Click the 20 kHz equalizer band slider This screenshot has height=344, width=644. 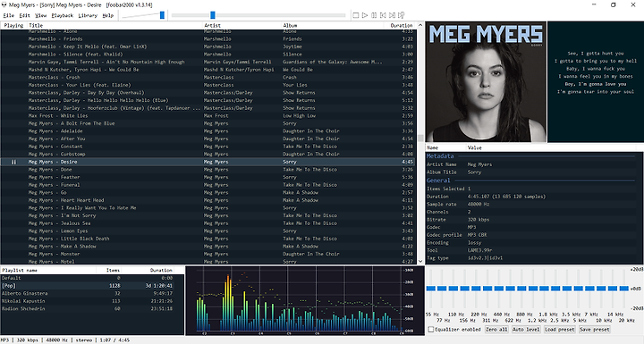point(624,289)
